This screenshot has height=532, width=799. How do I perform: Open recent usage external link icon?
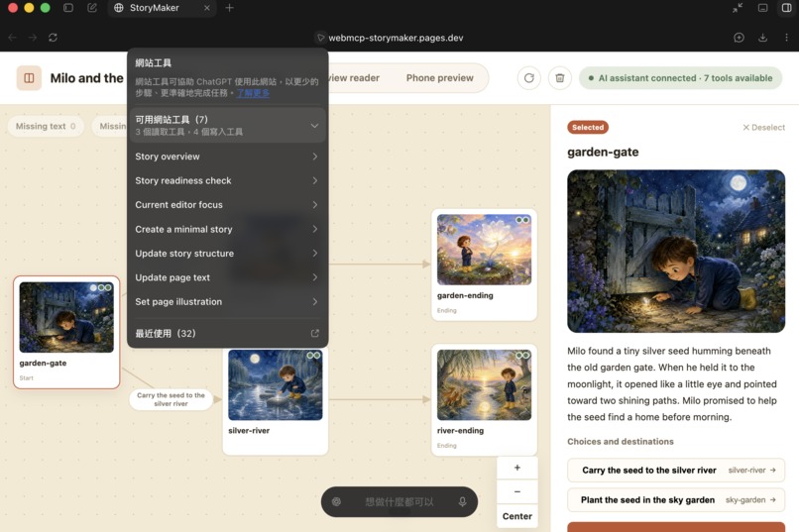pos(315,334)
